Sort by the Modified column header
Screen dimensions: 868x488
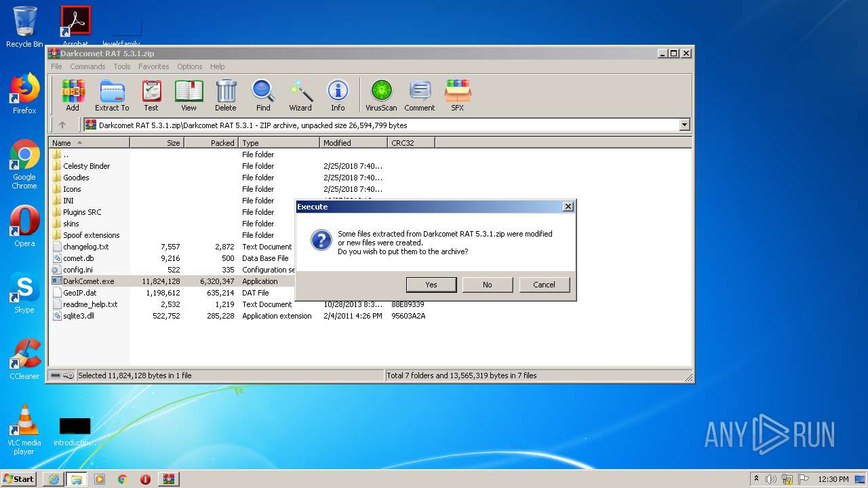pyautogui.click(x=353, y=143)
